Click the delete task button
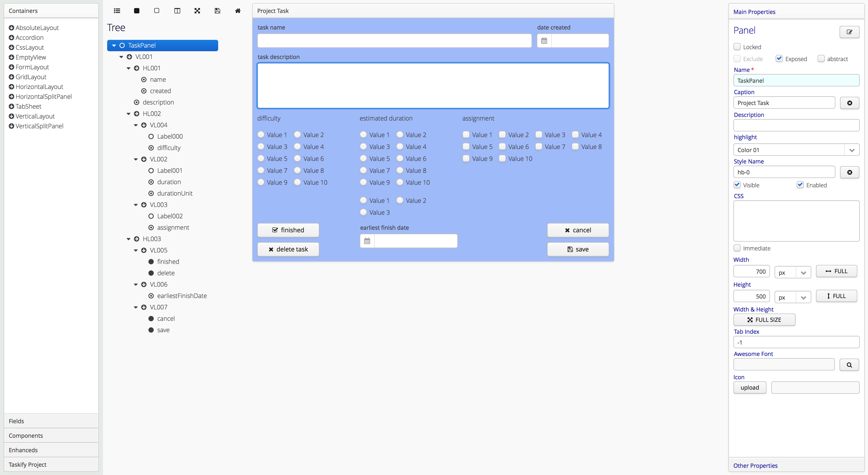 288,249
